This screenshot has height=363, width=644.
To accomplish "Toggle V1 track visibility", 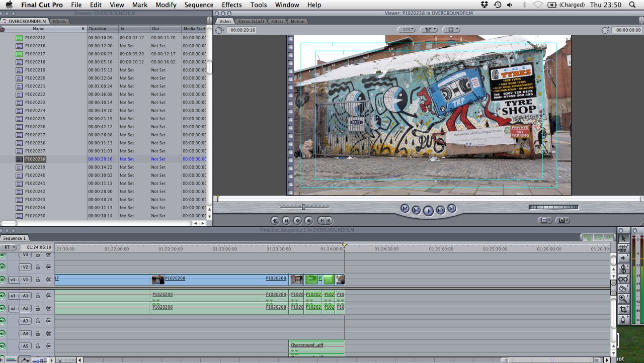I will pos(3,280).
